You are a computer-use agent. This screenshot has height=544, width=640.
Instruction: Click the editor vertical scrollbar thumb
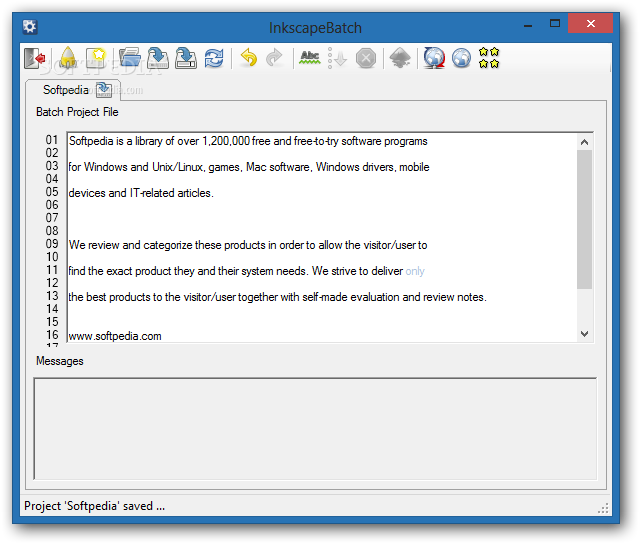(584, 220)
